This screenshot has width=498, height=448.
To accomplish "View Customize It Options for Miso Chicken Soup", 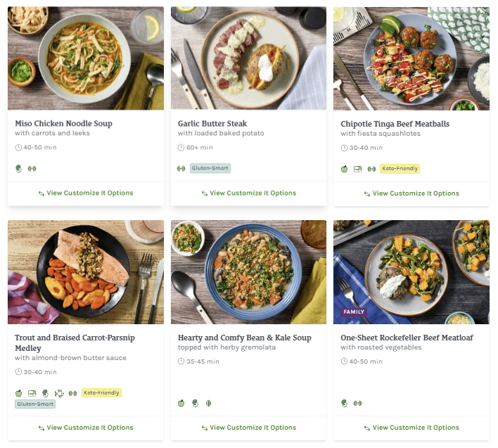I will tap(86, 193).
